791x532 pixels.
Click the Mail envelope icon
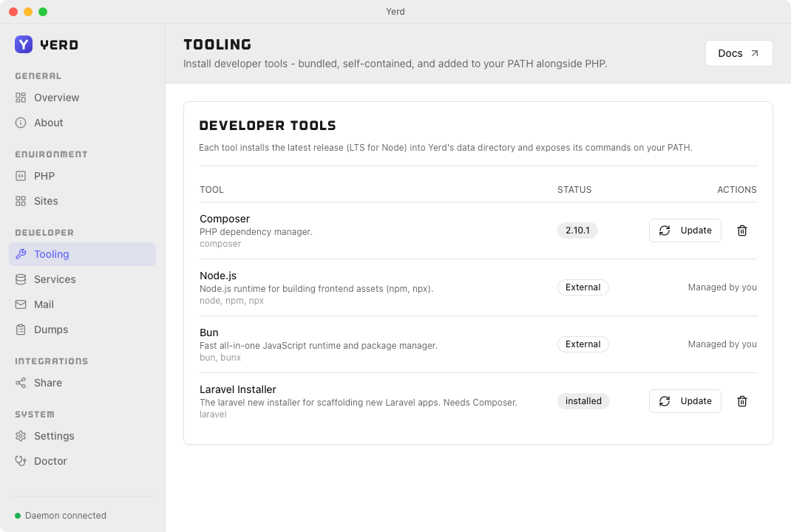point(21,304)
